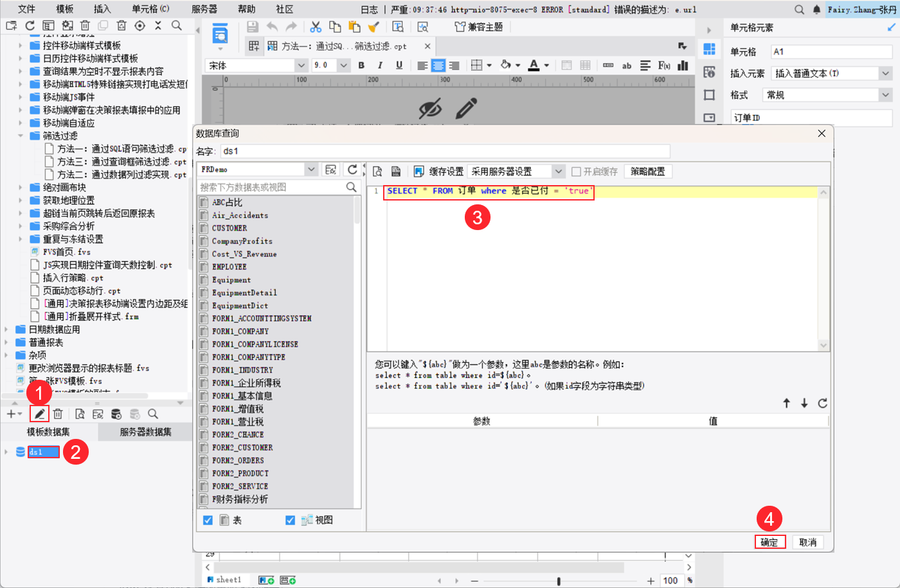Open the 帮助 menu
This screenshot has height=588, width=900.
(x=247, y=9)
